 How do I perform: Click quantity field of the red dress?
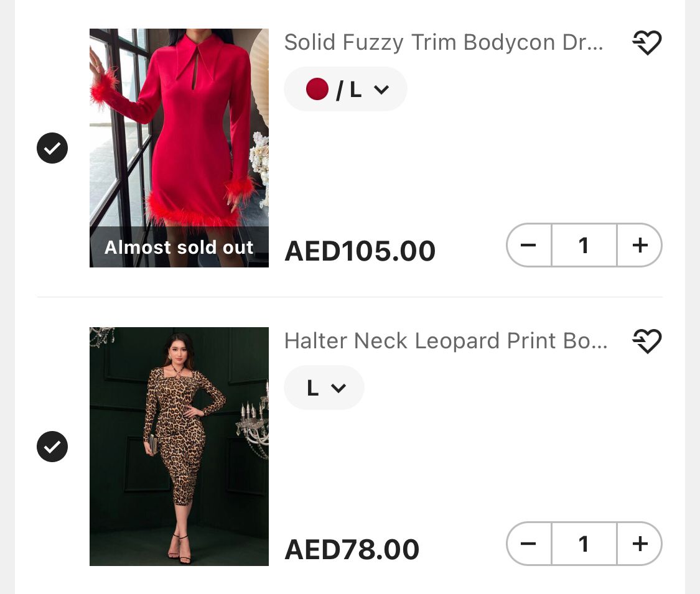[584, 245]
